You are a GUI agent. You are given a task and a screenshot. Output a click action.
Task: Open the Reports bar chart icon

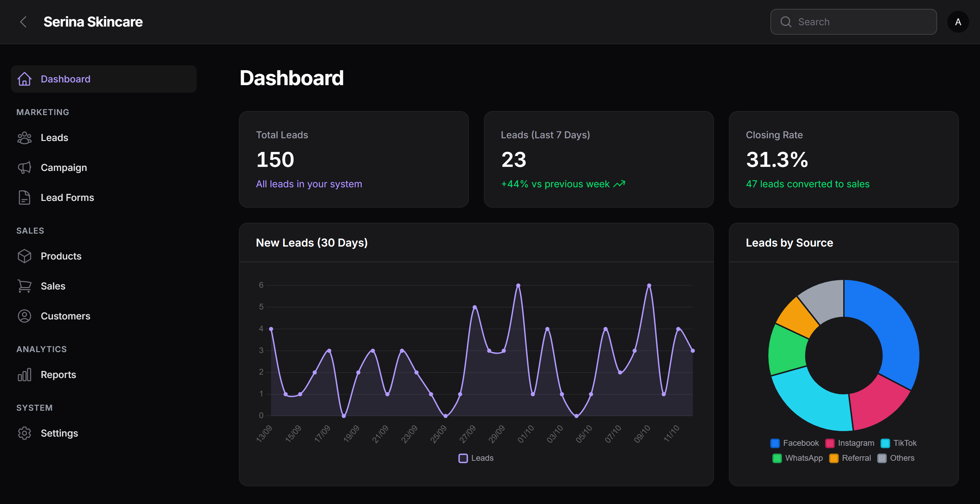pos(24,375)
